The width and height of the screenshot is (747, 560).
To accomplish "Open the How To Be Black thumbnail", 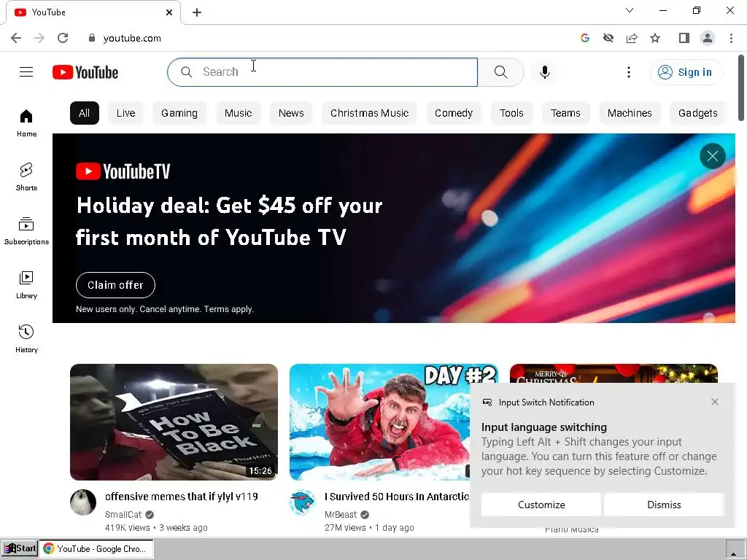I will tap(174, 422).
